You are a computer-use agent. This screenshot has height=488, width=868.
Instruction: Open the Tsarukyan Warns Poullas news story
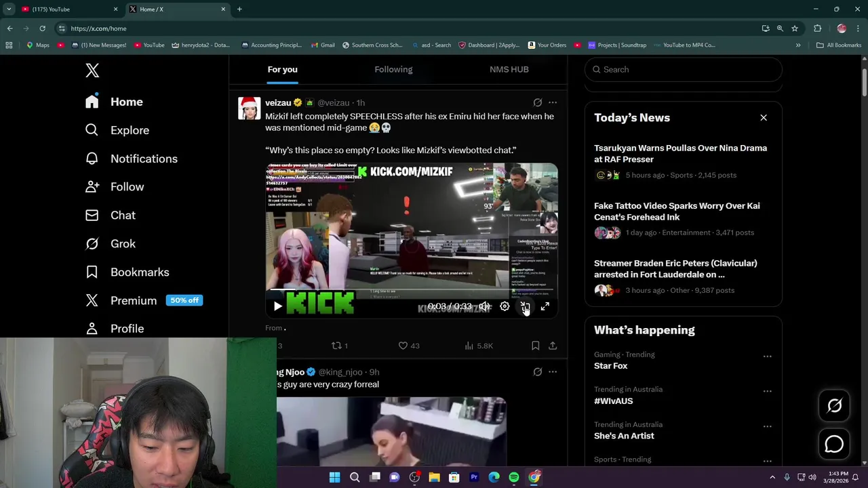(x=684, y=161)
